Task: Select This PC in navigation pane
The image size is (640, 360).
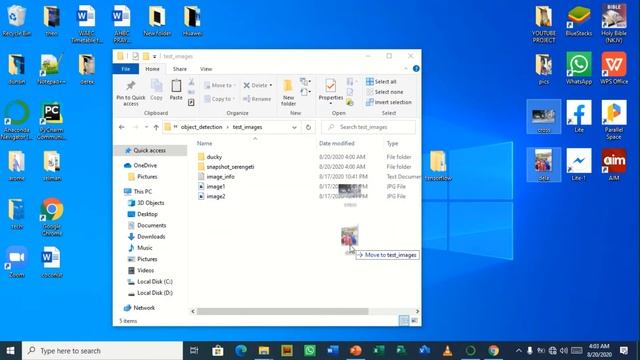Action: pyautogui.click(x=142, y=191)
